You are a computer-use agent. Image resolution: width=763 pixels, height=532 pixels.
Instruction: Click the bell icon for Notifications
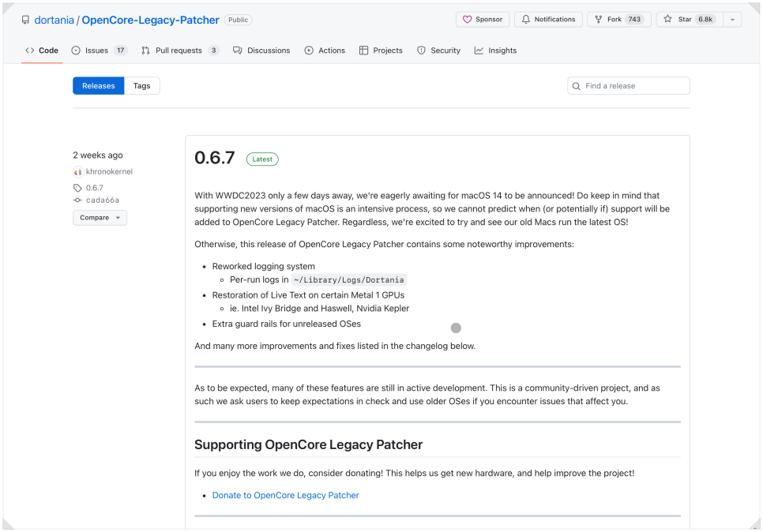(x=525, y=20)
